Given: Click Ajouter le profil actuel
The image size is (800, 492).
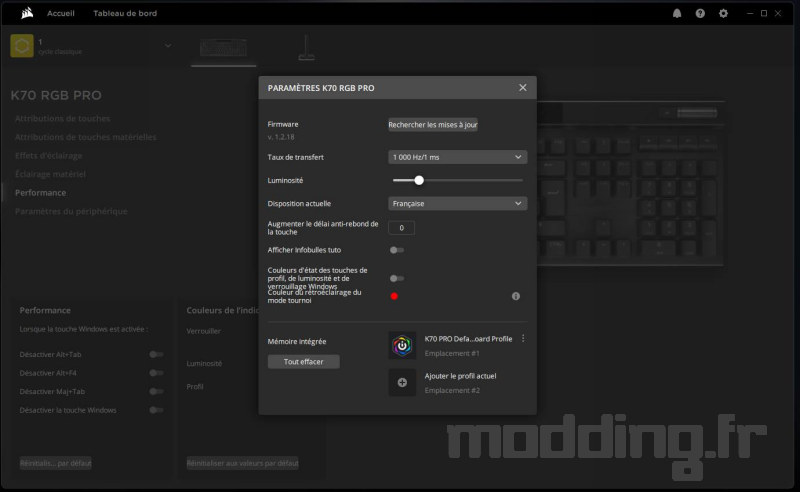Looking at the screenshot, I should click(460, 376).
